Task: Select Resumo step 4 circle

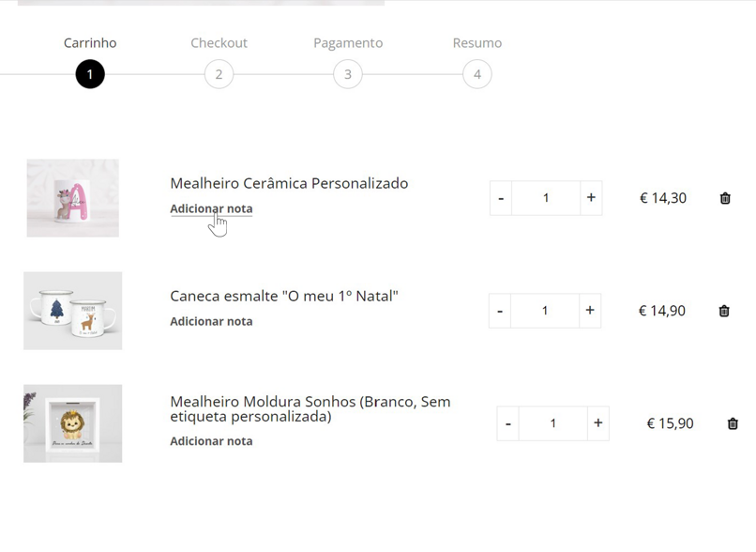Action: click(476, 74)
